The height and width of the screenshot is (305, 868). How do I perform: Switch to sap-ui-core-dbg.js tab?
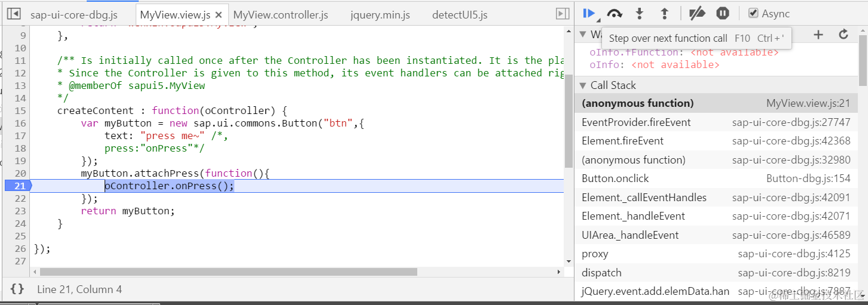click(74, 15)
